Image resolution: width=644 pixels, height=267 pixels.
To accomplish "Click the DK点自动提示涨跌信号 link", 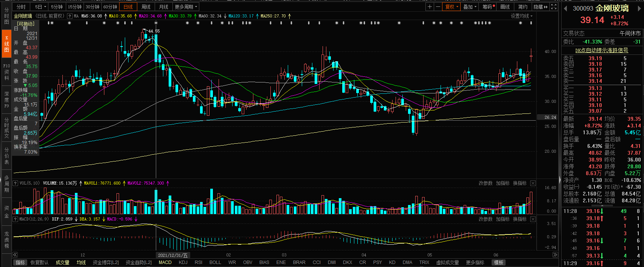I will click(602, 50).
